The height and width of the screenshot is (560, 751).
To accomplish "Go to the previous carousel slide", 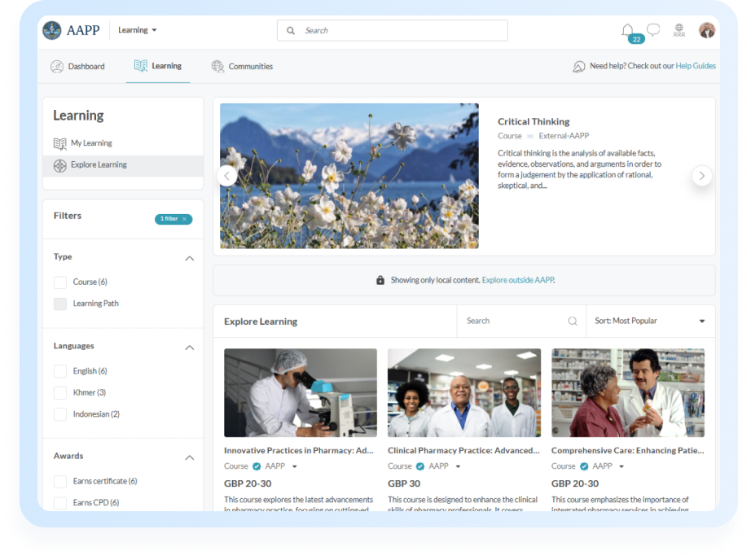I will click(x=227, y=176).
